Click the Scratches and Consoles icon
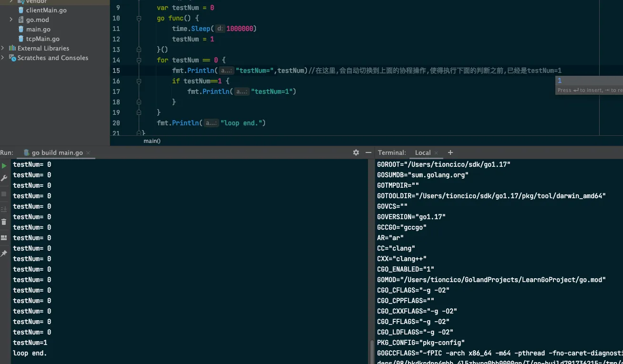Viewport: 623px width, 364px height. (12, 58)
